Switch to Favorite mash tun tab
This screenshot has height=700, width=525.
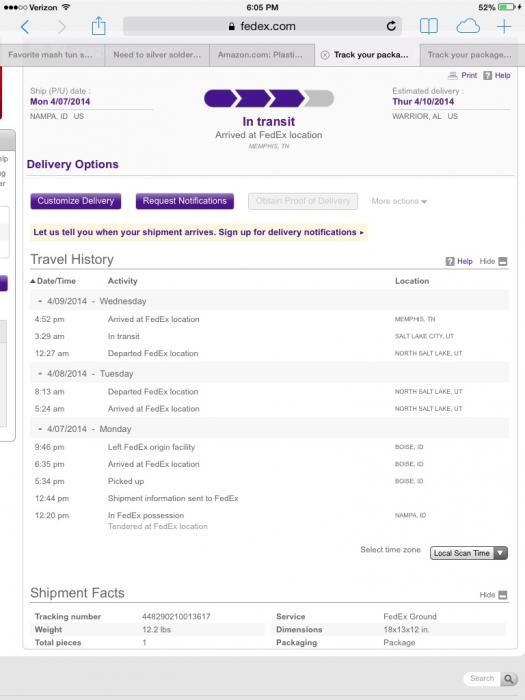coord(52,55)
